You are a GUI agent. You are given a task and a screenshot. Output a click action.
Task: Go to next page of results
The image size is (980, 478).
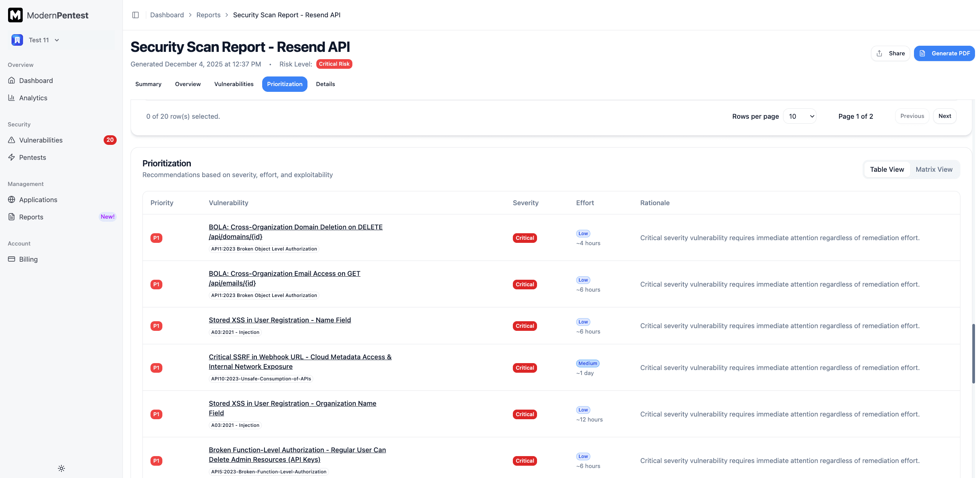coord(945,116)
